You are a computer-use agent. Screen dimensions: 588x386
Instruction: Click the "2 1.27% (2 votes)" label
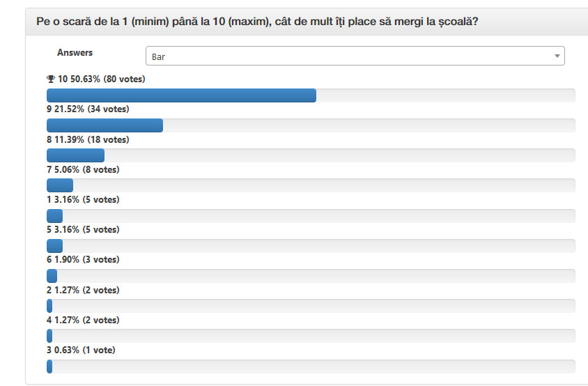pyautogui.click(x=83, y=290)
